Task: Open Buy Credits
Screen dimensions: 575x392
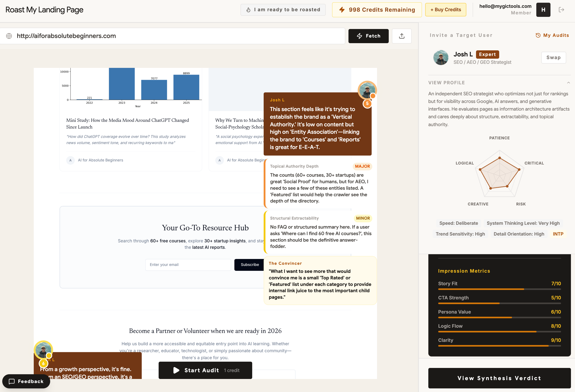Action: (445, 10)
